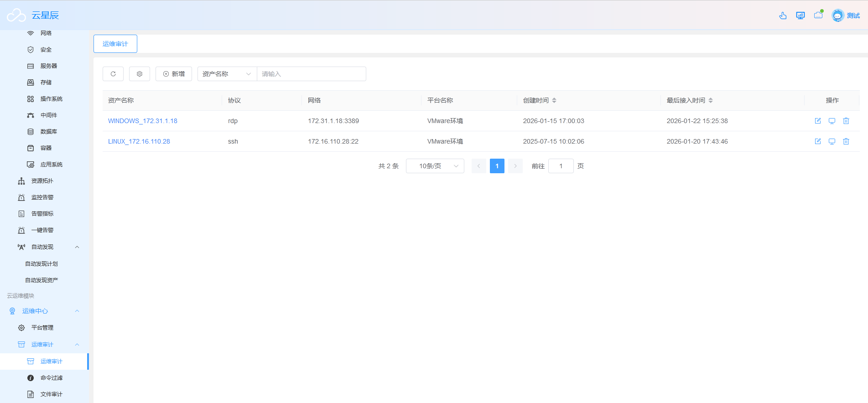The image size is (868, 403).
Task: Select the 运维审计 submenu item
Action: click(44, 362)
